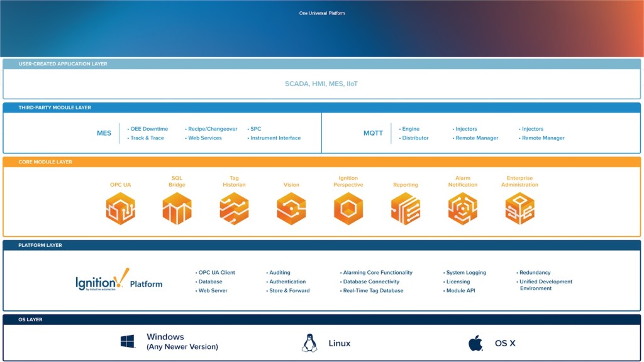This screenshot has height=362, width=644.
Task: Click the Linux penguin icon
Action: (x=309, y=343)
